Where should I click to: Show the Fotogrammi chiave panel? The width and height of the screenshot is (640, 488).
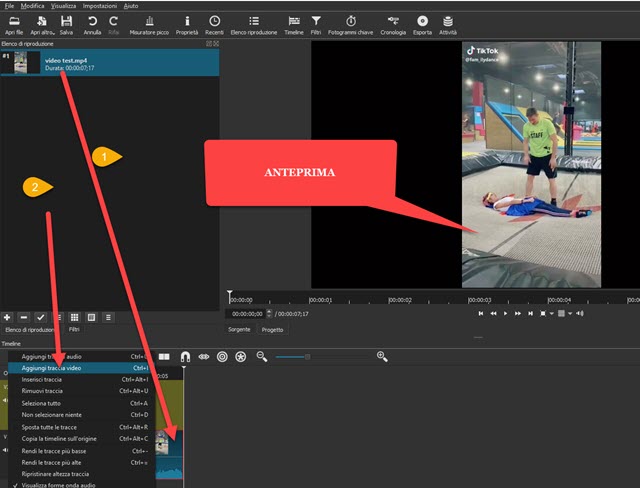351,25
